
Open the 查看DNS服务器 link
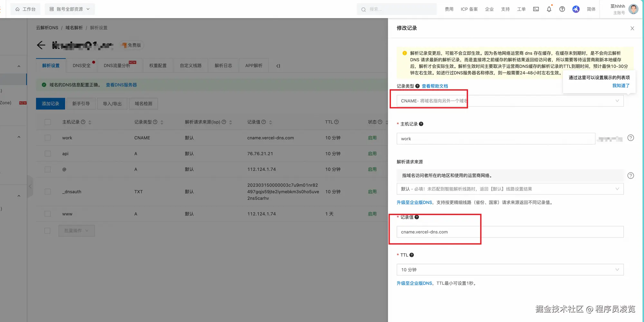click(121, 85)
